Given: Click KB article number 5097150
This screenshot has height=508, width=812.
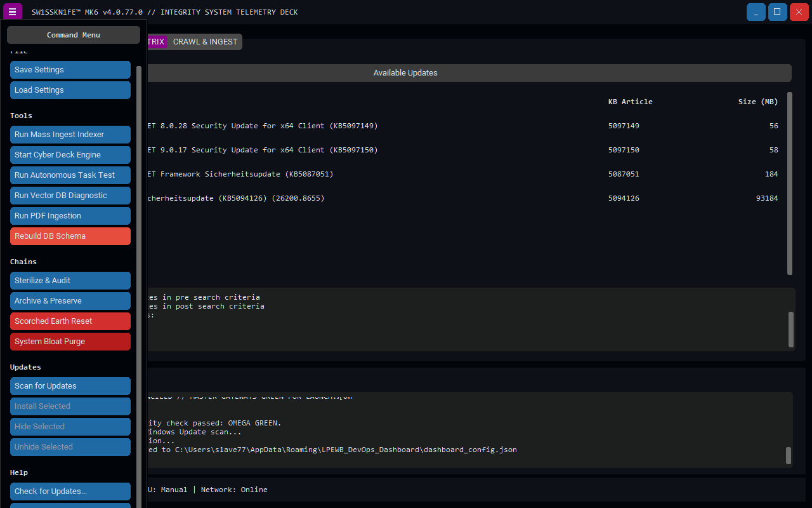Looking at the screenshot, I should (624, 150).
